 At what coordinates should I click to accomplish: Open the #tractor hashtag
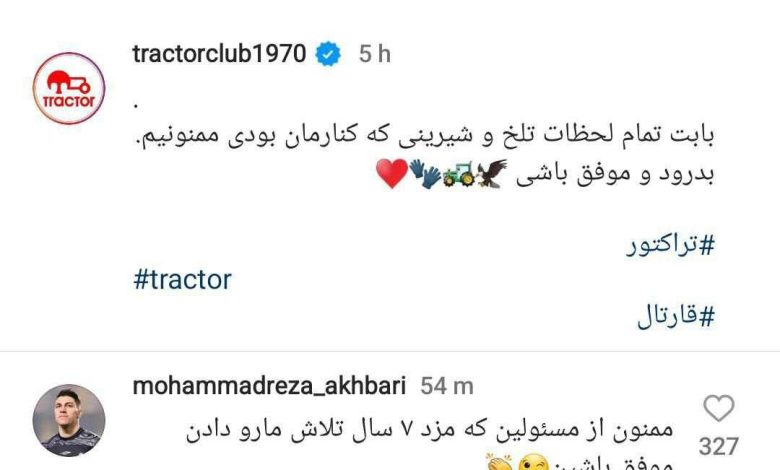click(x=183, y=280)
